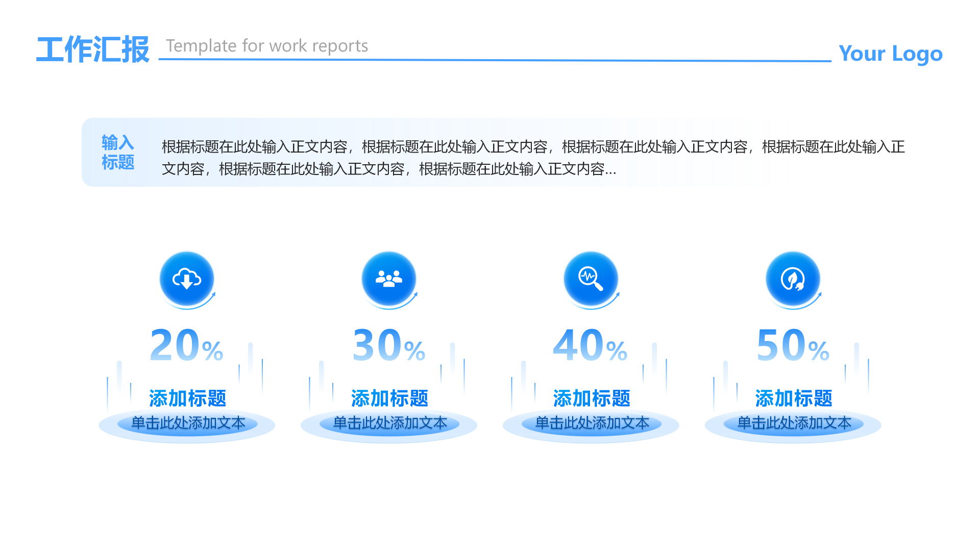Select the 20% figure
Image resolution: width=980 pixels, height=551 pixels.
pos(187,346)
